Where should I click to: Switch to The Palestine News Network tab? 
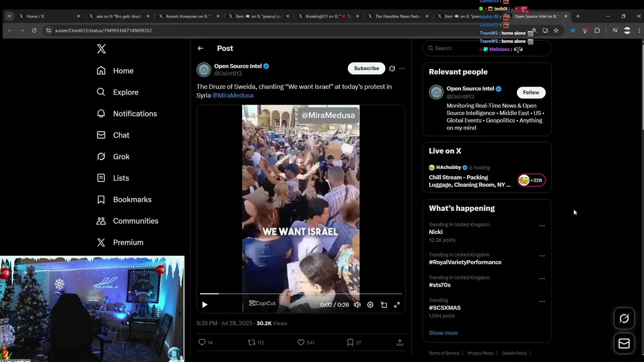pos(398,16)
